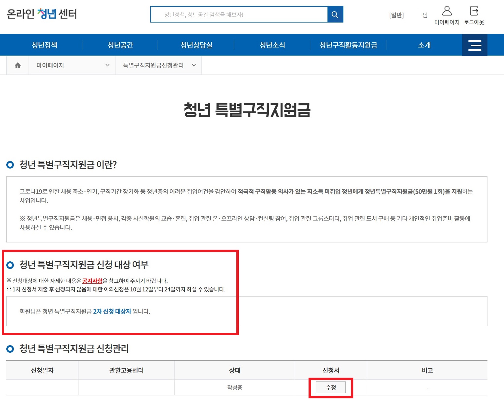Open the 청년소식 menu
The height and width of the screenshot is (420, 504).
tap(272, 45)
